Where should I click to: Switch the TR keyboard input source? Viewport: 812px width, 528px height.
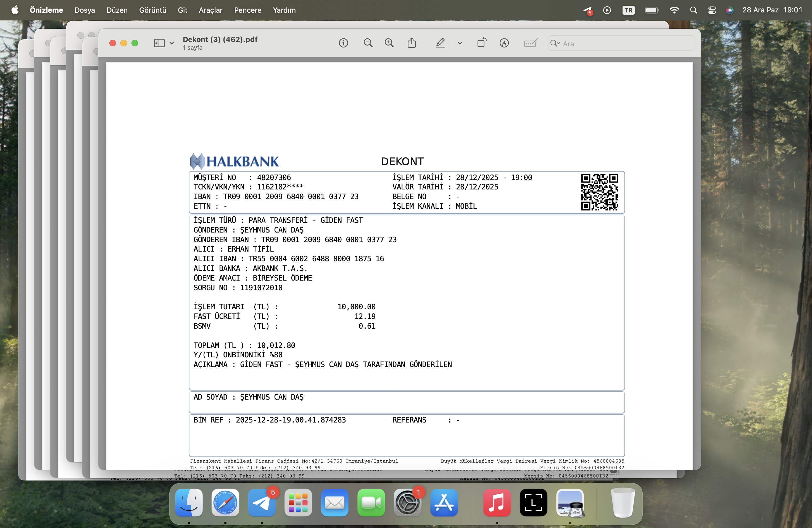(x=628, y=10)
